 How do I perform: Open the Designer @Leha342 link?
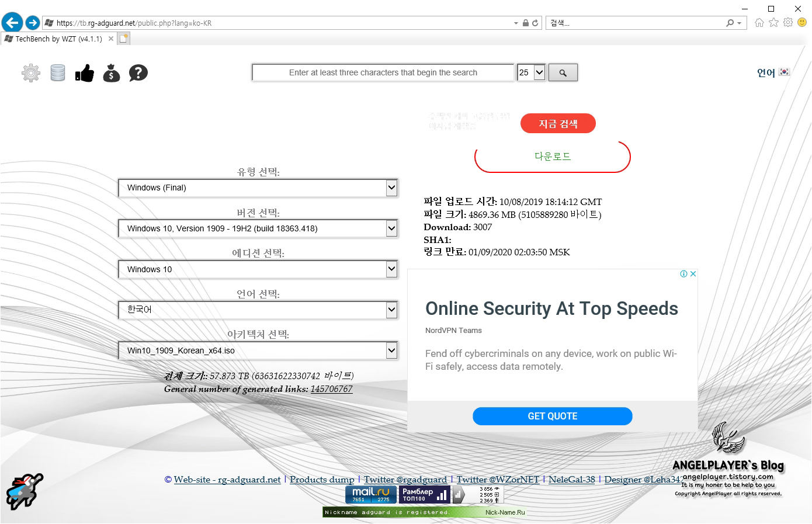[643, 480]
